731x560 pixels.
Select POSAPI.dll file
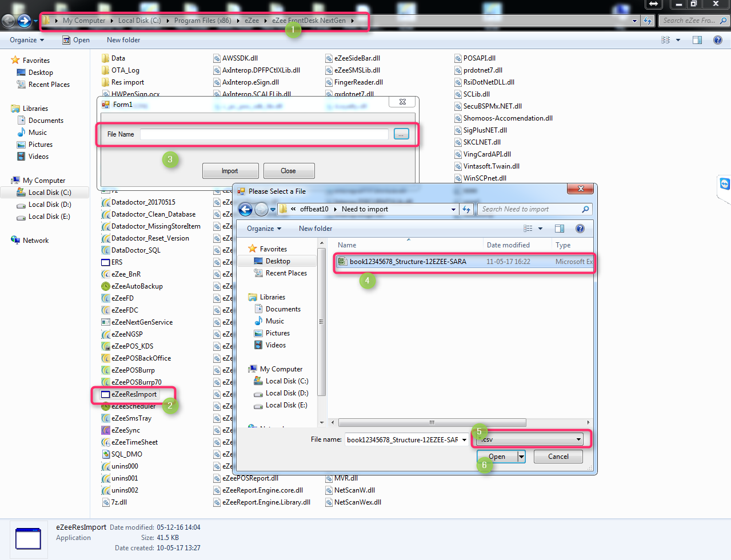[475, 58]
